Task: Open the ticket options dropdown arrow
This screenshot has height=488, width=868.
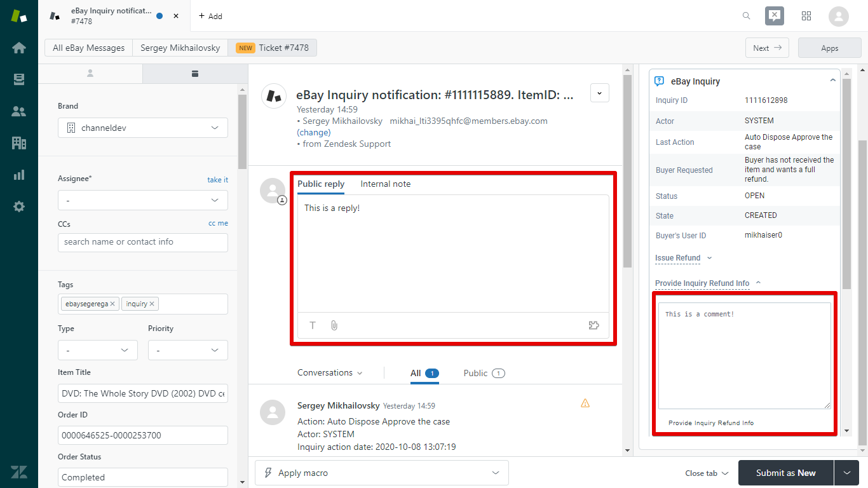Action: (x=600, y=93)
